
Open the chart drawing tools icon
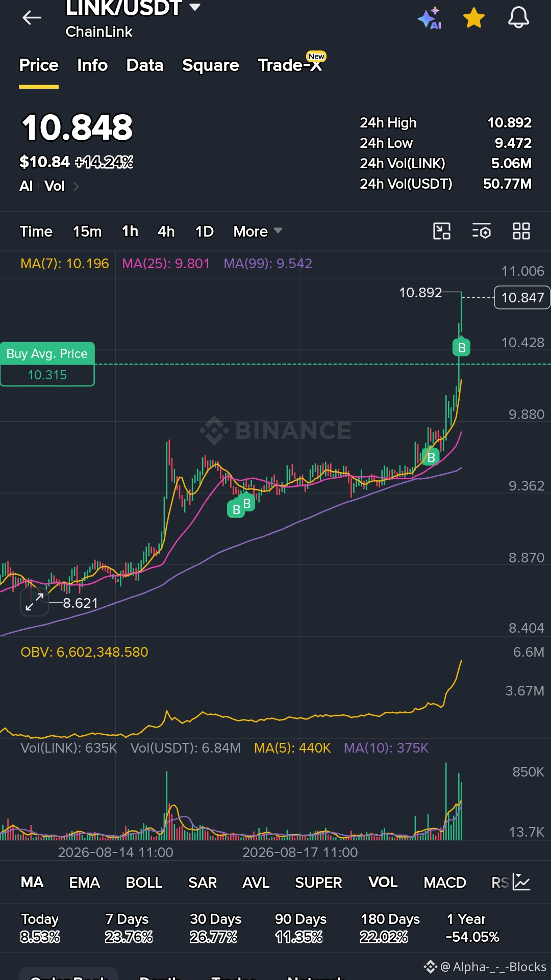[x=442, y=231]
